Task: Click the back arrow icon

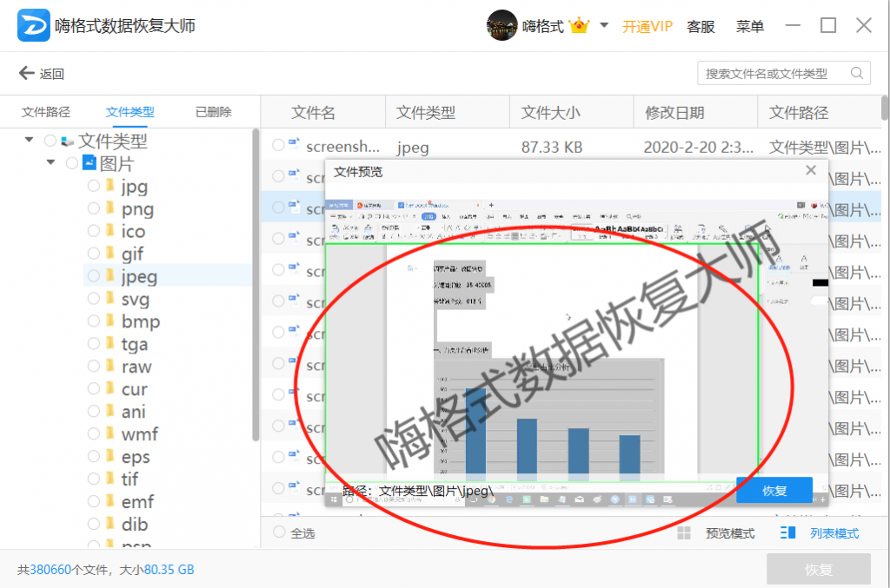Action: (x=27, y=73)
